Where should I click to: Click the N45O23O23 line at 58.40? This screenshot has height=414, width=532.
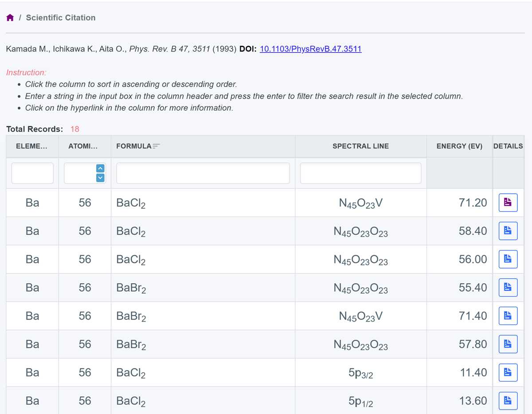coord(360,232)
